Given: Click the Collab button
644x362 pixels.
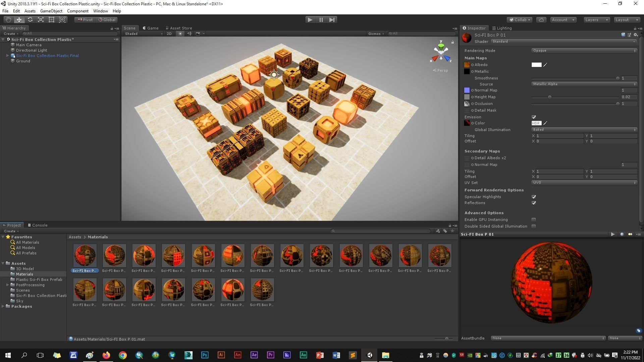Looking at the screenshot, I should coord(520,20).
